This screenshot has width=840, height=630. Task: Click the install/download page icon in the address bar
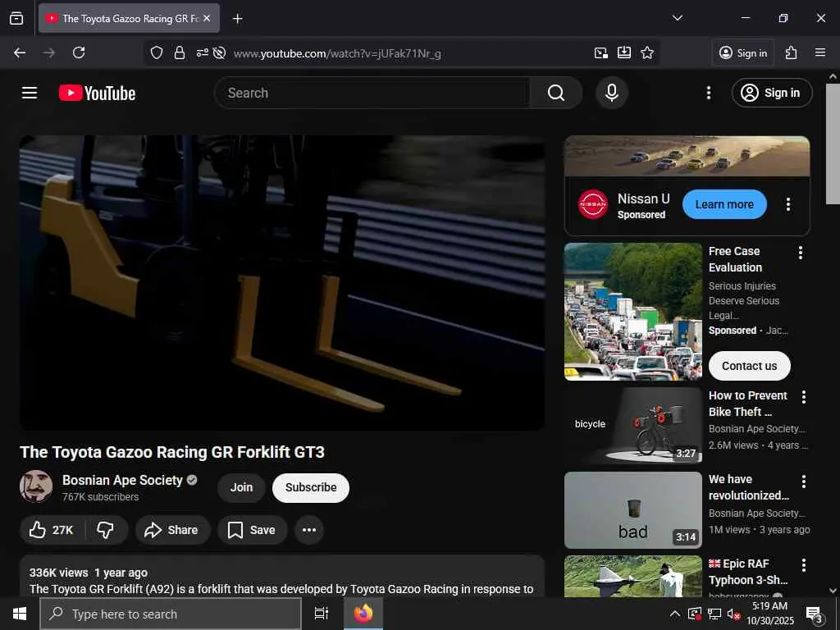coord(624,52)
